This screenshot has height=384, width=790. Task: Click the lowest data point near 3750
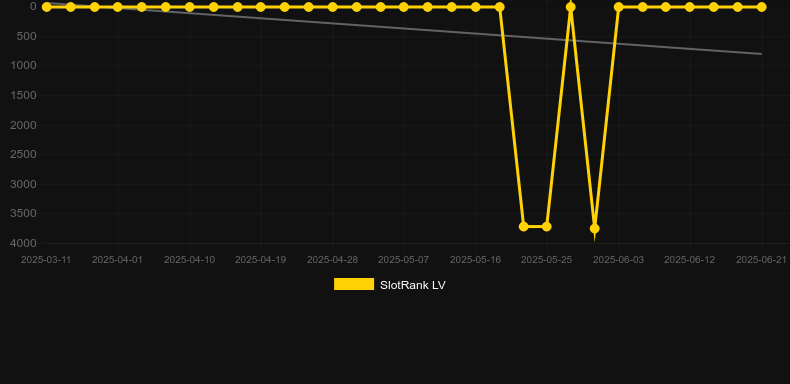pos(595,229)
